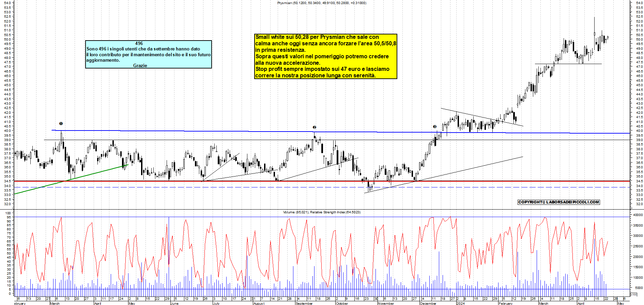644x305 pixels.
Task: Click 'correre la nostra posizione lunga con serenità'
Action: tap(316, 75)
